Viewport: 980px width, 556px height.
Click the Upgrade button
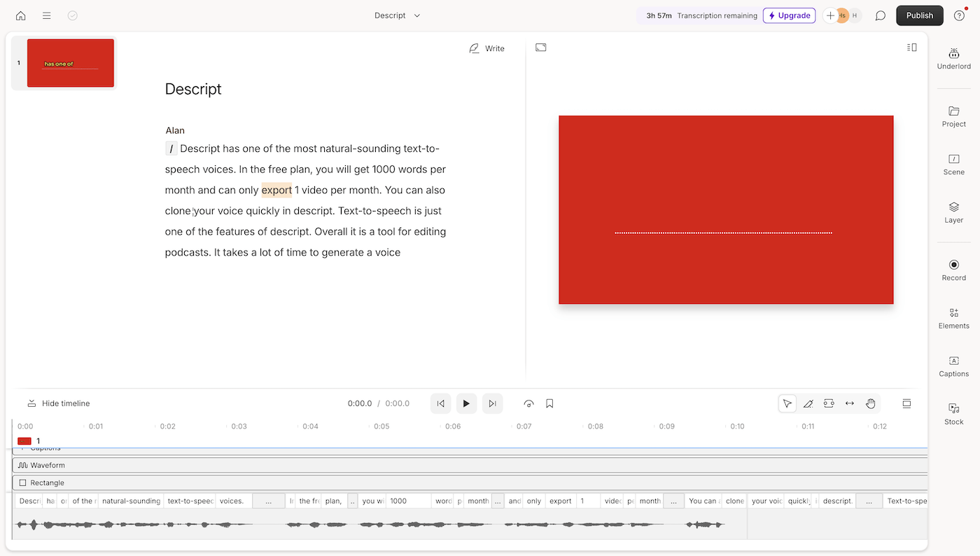pyautogui.click(x=789, y=15)
